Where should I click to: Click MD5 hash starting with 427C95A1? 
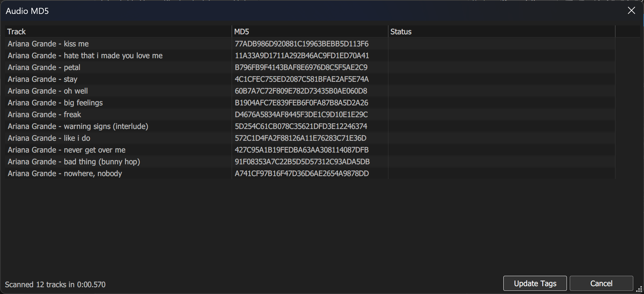(x=302, y=150)
